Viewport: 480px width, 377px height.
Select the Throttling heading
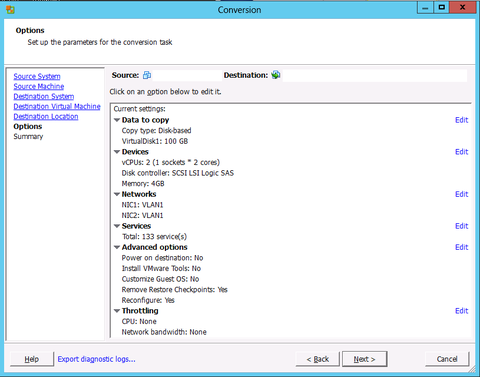pyautogui.click(x=140, y=311)
